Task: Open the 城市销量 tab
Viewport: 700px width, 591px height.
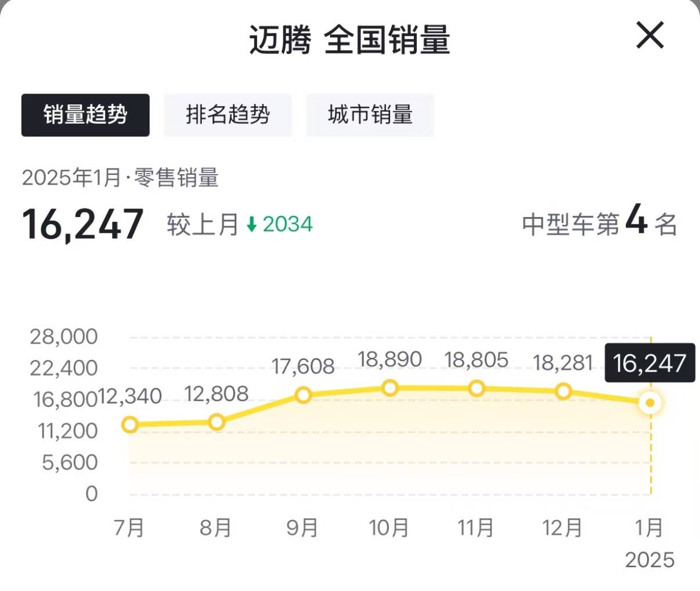Action: (370, 115)
